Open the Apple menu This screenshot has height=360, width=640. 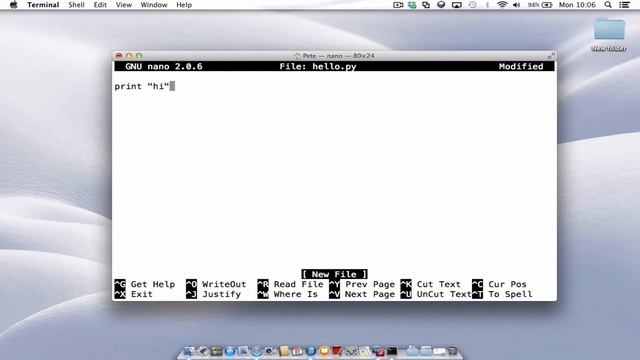(x=13, y=5)
